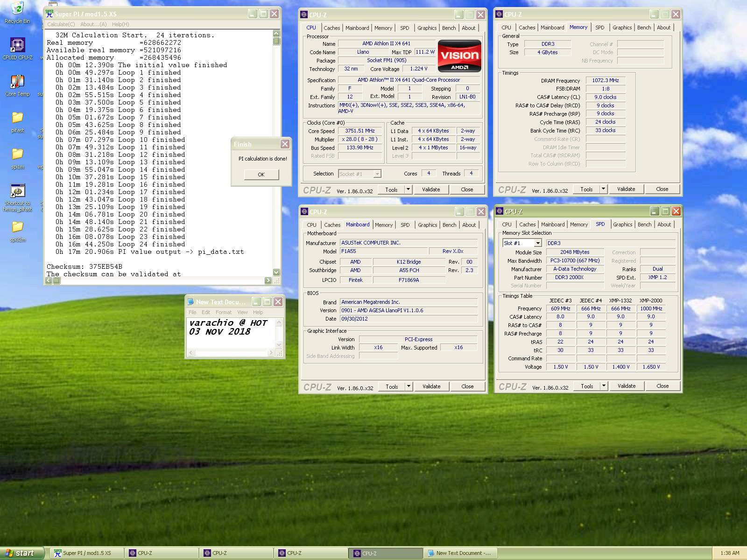Click the Checksum: 375EB54B line

85,266
